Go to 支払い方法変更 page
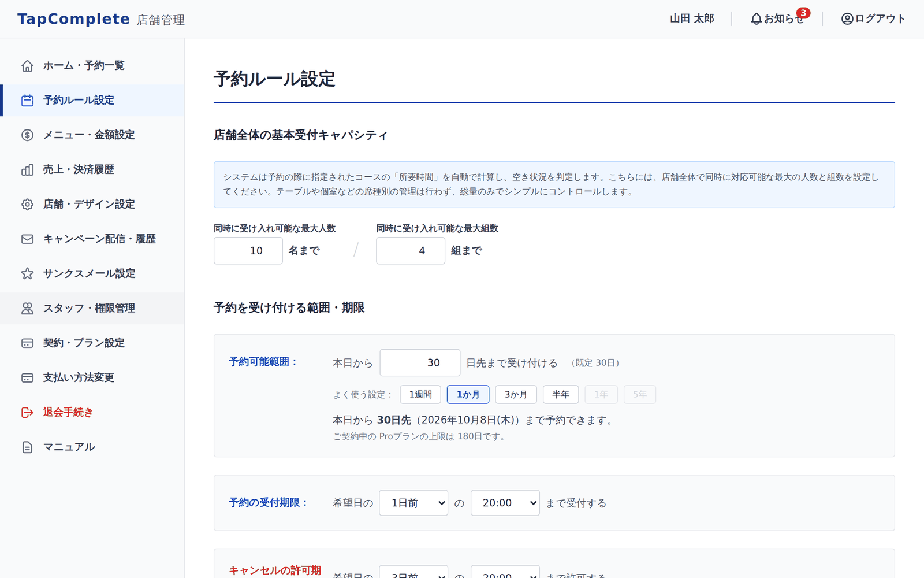 click(92, 377)
